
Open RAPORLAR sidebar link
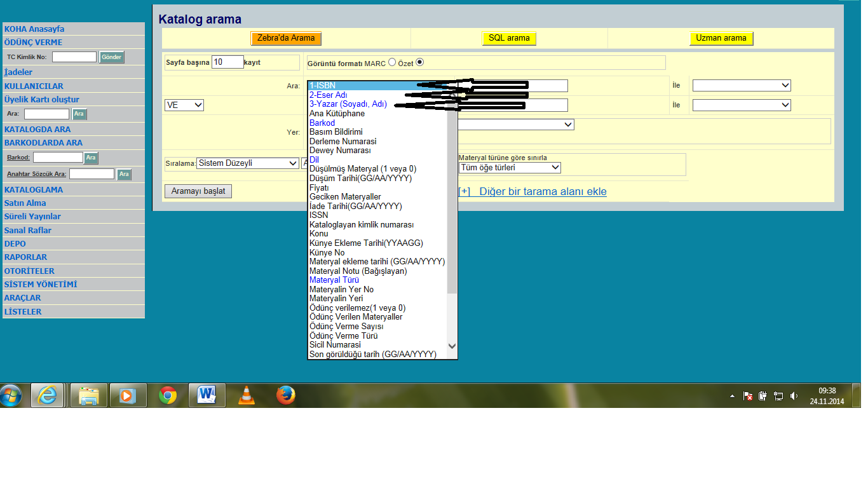click(26, 257)
